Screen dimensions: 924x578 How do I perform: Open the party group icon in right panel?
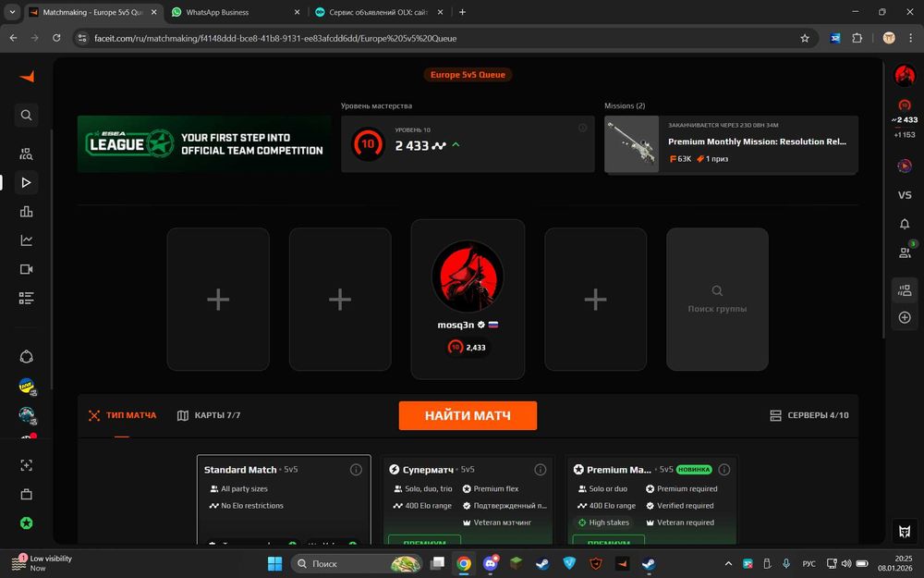905,290
